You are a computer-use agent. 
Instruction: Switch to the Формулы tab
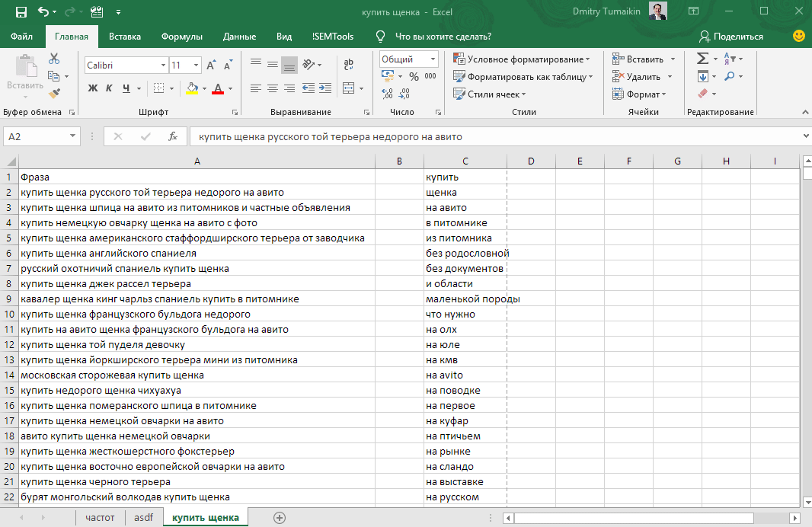tap(182, 37)
